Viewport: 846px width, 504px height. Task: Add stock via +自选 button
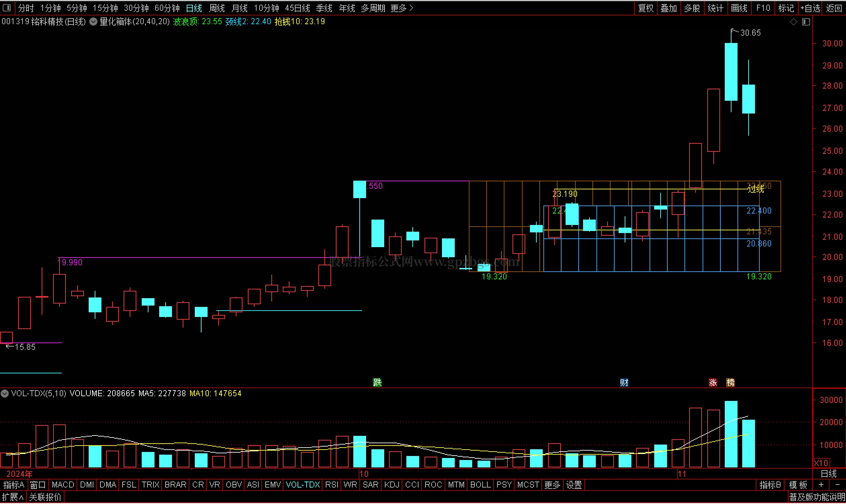(x=810, y=8)
